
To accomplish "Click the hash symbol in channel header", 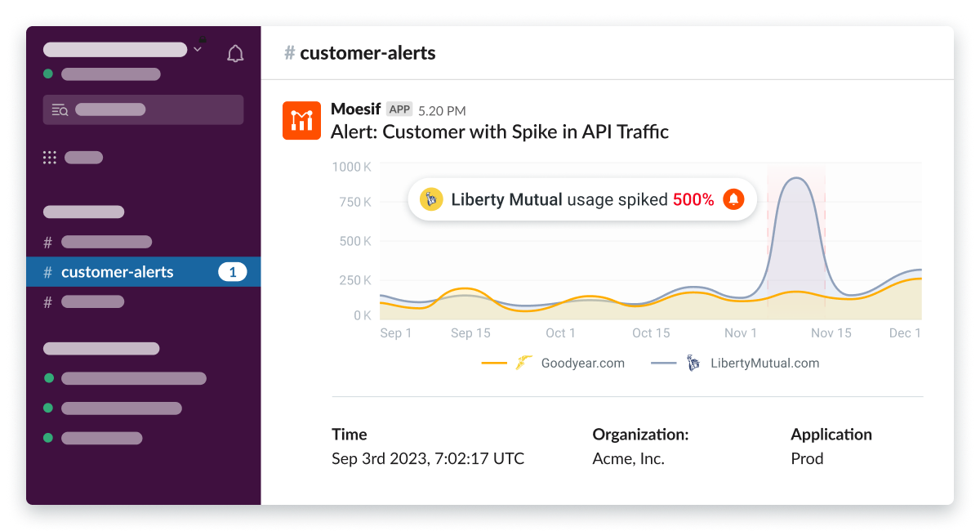I will (x=289, y=53).
